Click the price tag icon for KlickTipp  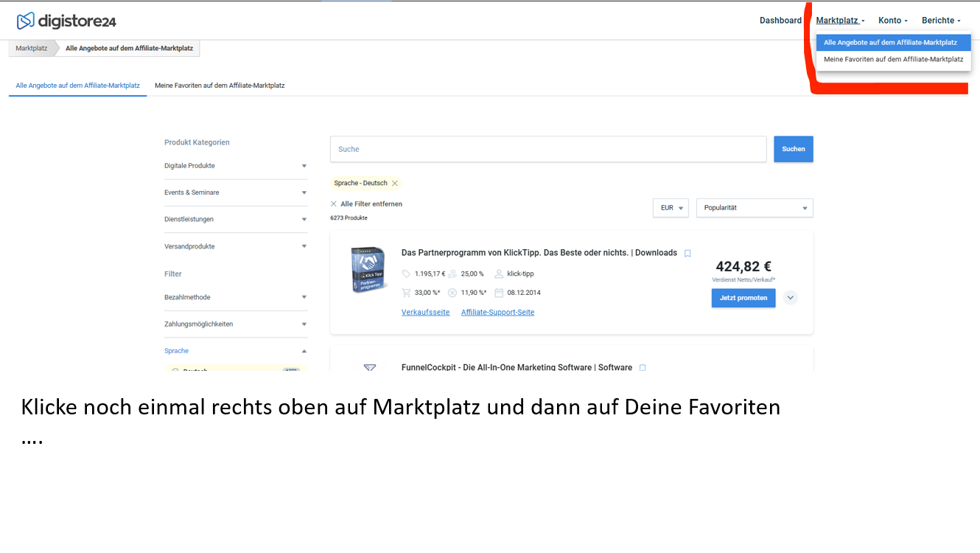[x=406, y=274]
